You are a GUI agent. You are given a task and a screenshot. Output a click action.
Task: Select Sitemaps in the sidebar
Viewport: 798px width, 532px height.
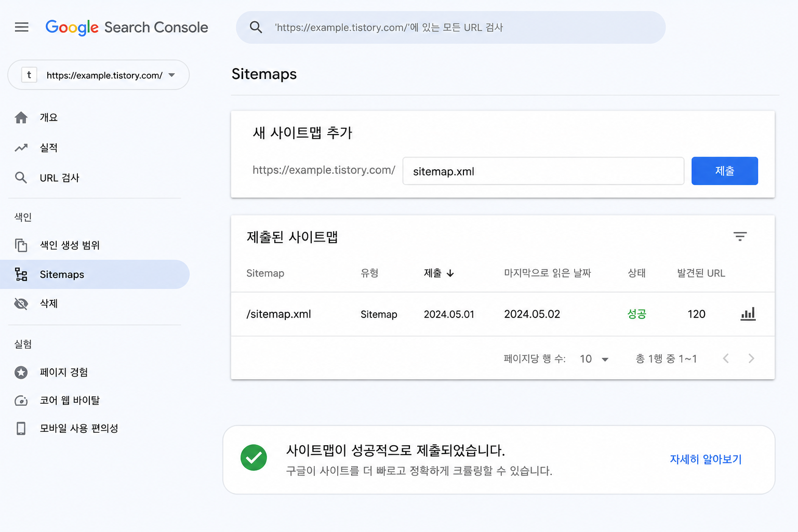[x=95, y=274]
